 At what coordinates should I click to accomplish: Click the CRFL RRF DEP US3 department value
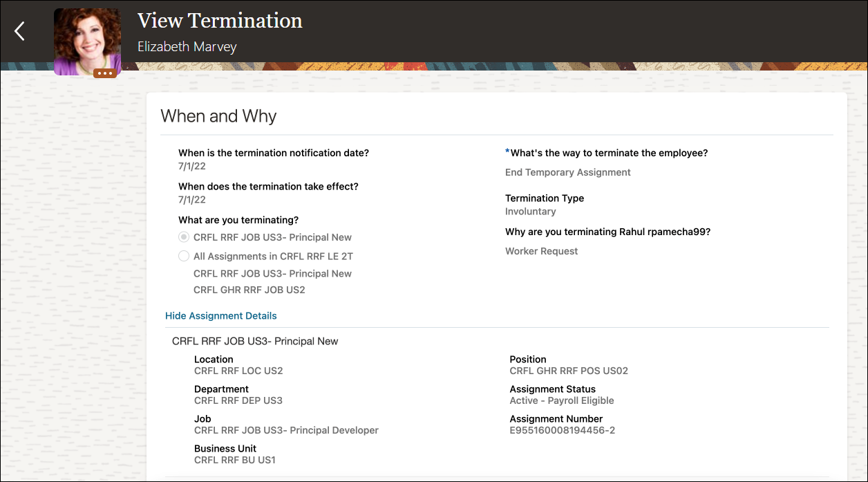coord(238,400)
